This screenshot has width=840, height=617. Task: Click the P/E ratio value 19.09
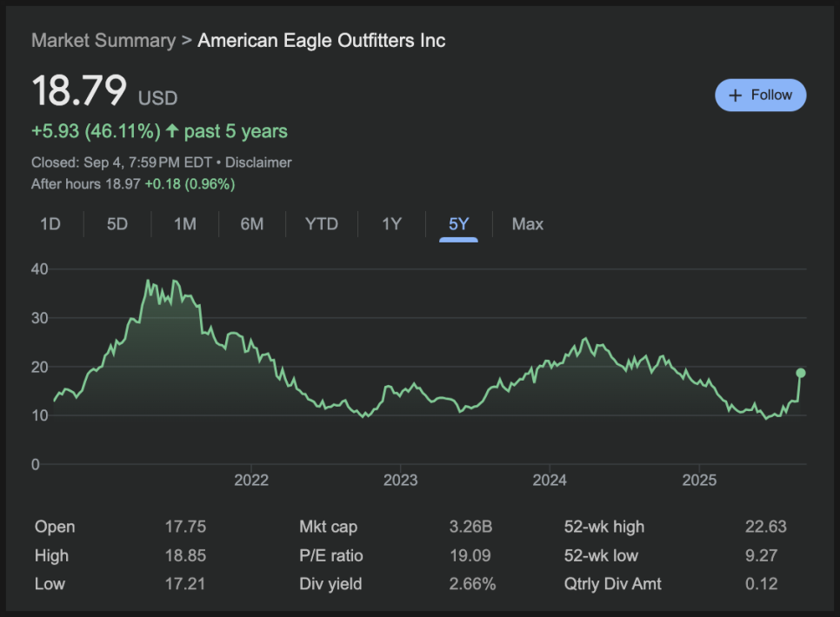pyautogui.click(x=470, y=555)
